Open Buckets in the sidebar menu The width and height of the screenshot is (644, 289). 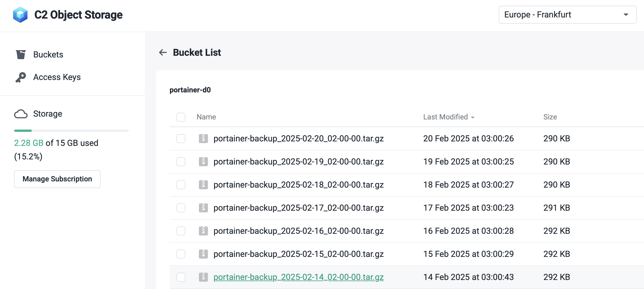coord(48,54)
